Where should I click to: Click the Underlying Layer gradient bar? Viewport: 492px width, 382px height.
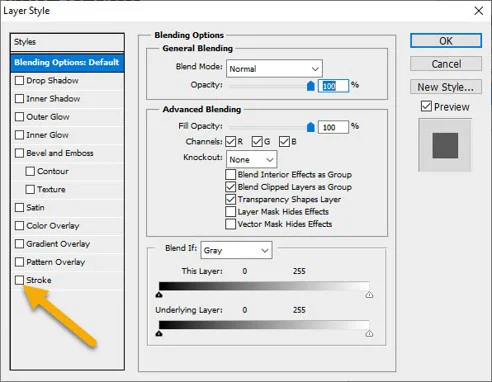264,325
